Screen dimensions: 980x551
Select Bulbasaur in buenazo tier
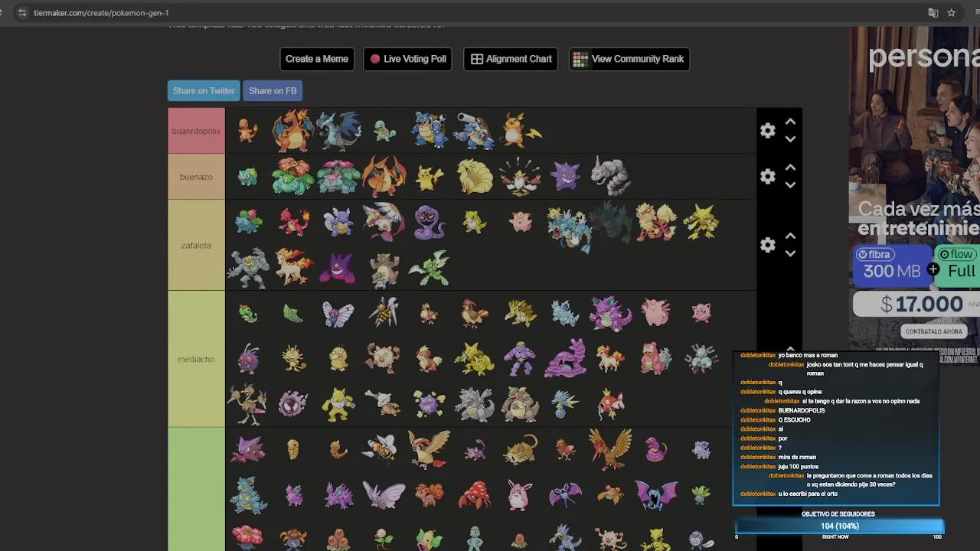247,177
